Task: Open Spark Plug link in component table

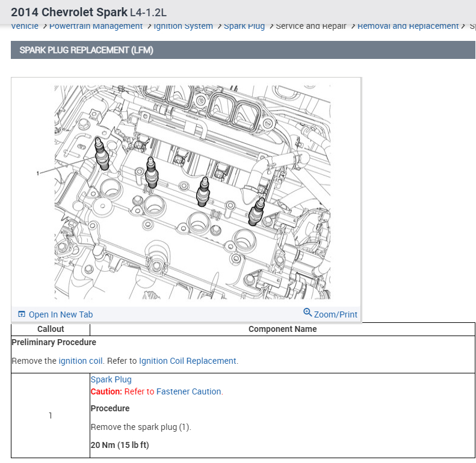Action: click(111, 379)
